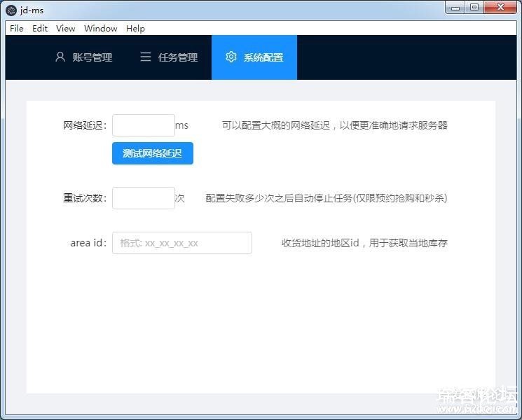Open the File menu
This screenshot has width=522, height=420.
point(17,29)
